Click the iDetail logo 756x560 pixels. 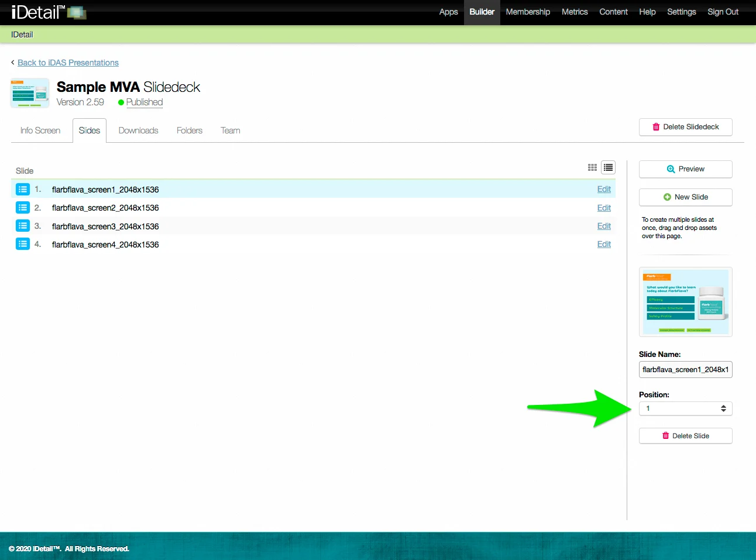coord(49,12)
